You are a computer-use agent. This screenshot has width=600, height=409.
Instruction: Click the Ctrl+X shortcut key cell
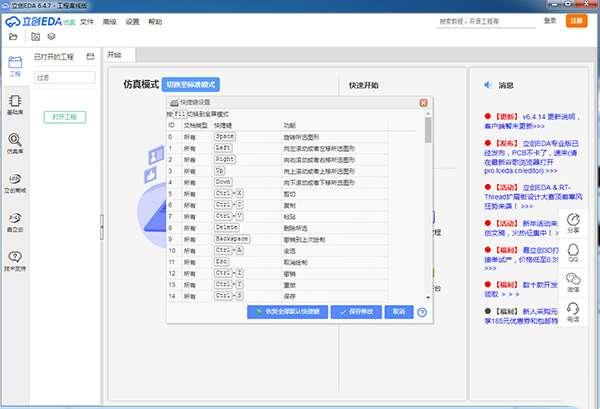pos(228,193)
